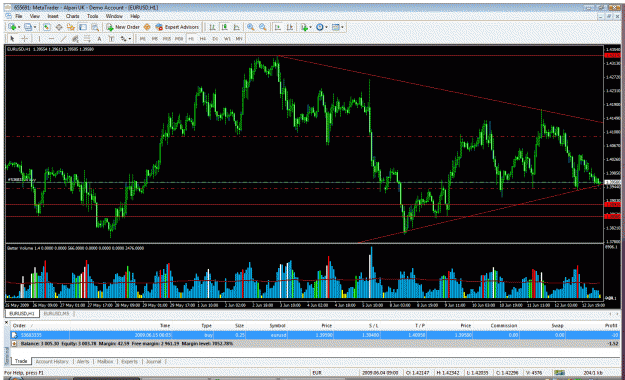The image size is (625, 380).
Task: Switch timeframe to H4
Action: [203, 39]
